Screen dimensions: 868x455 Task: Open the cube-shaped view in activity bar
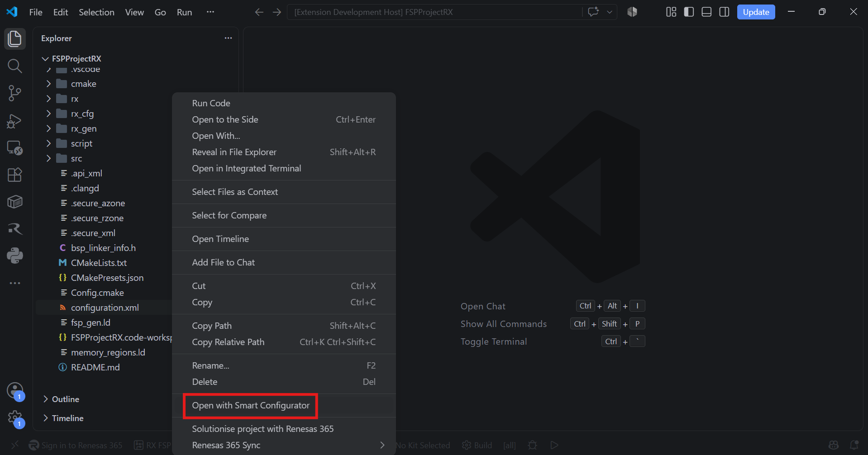[14, 202]
